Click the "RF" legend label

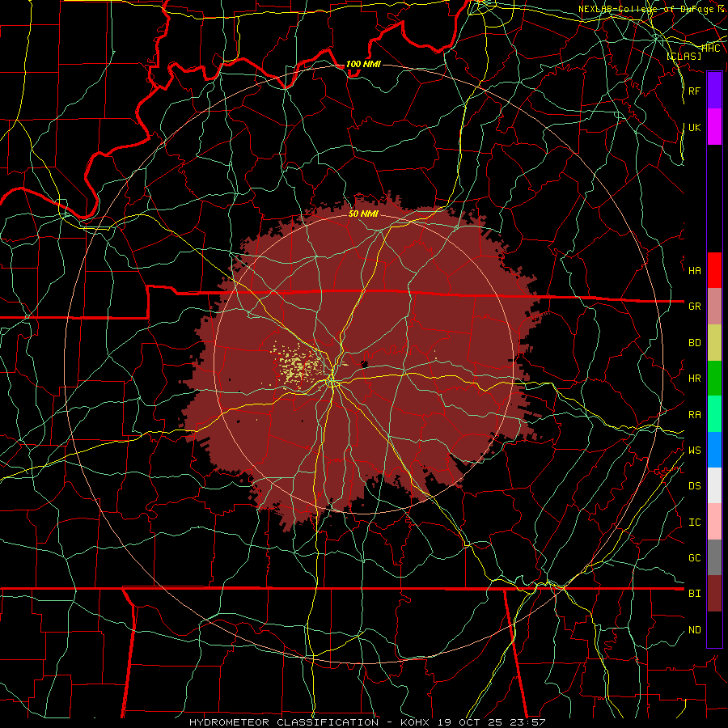pos(694,91)
